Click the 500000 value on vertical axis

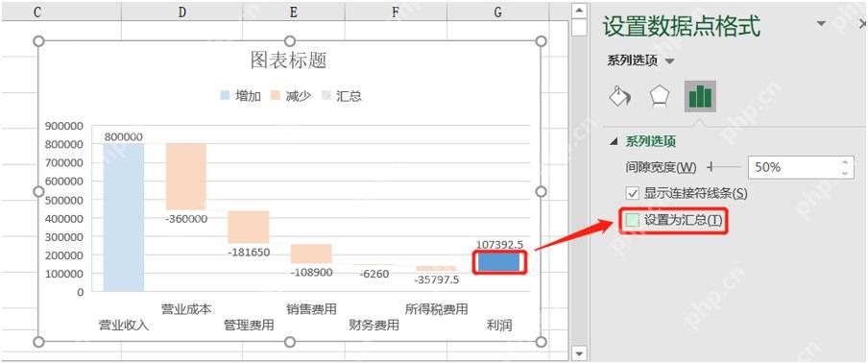click(x=63, y=200)
